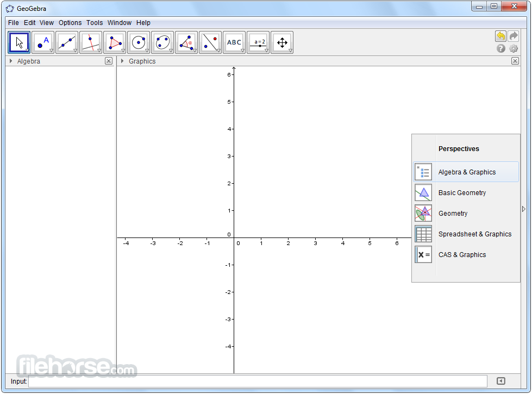
Task: Select the Ellipse conic tool
Action: coord(162,42)
